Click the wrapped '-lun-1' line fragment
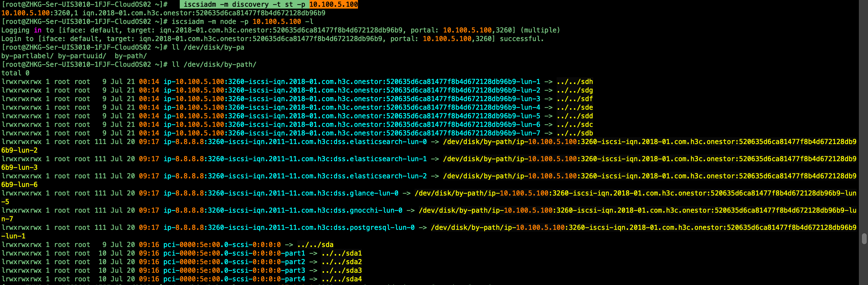 pos(13,236)
